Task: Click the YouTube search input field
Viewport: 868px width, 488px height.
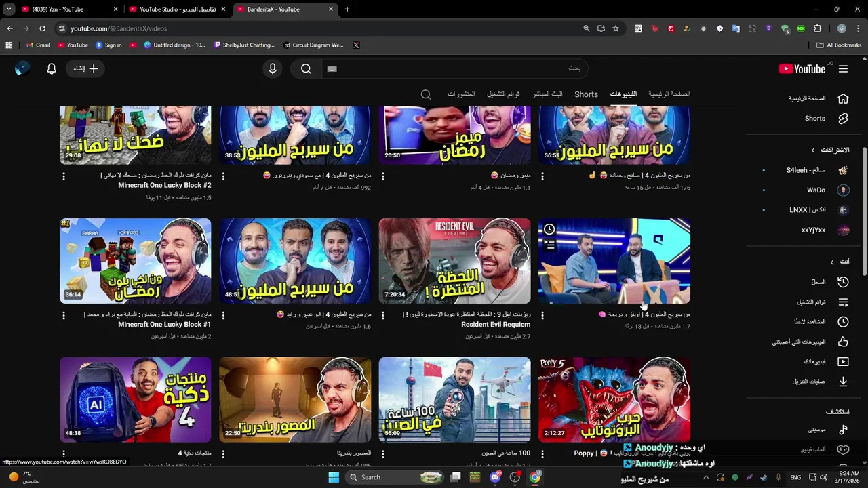Action: point(454,68)
